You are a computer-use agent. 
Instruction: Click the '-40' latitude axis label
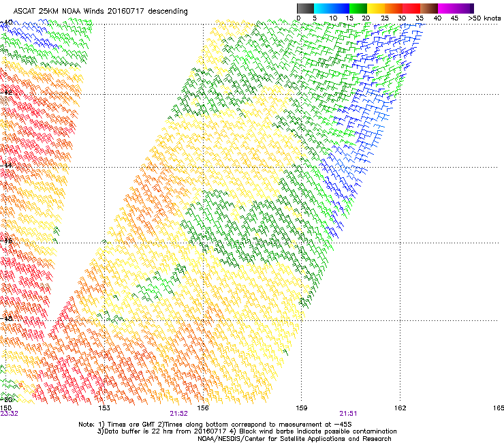point(6,22)
